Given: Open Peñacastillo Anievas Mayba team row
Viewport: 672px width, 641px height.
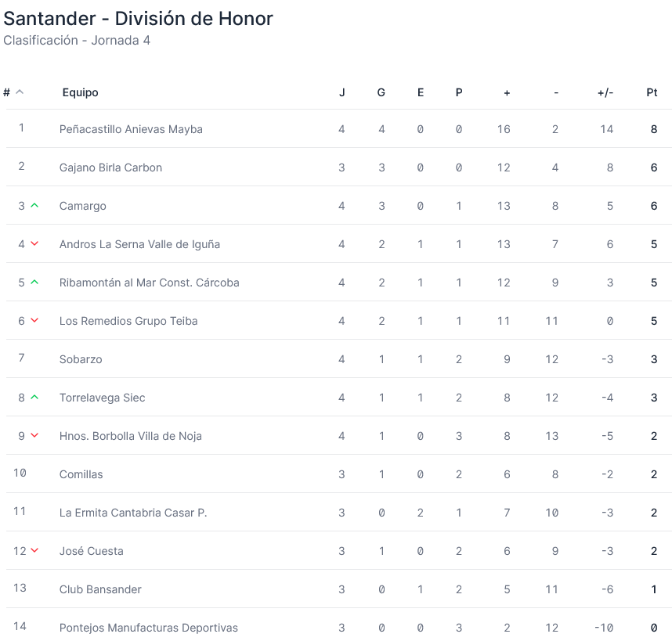Looking at the screenshot, I should tap(131, 129).
